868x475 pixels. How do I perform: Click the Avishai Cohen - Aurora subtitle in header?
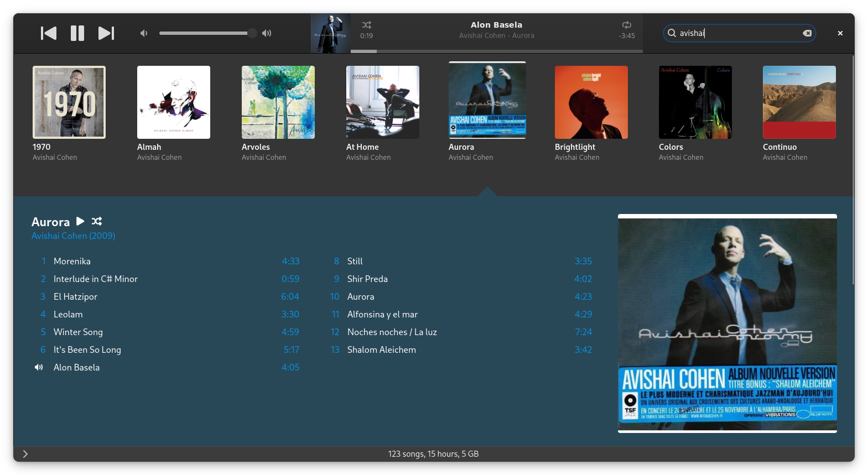496,35
